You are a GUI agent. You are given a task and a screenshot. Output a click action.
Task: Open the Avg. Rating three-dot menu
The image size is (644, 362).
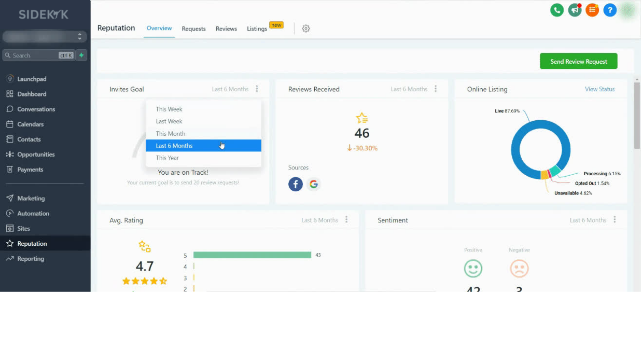point(346,220)
